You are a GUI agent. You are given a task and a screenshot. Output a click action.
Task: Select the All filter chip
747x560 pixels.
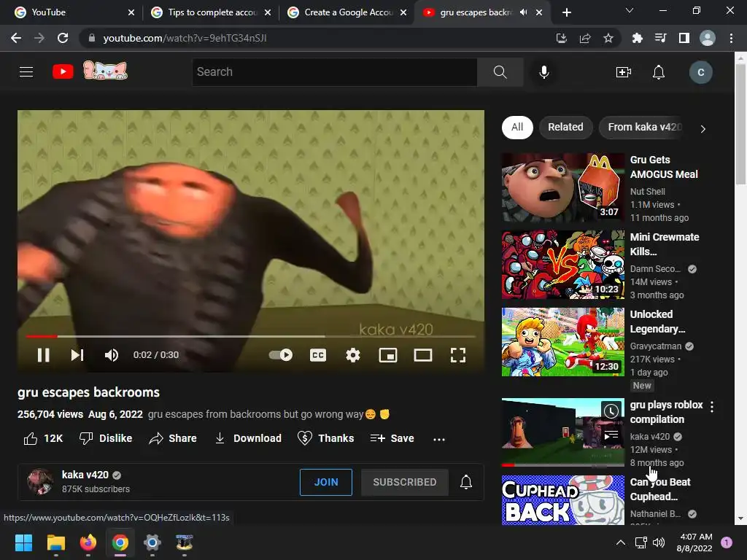click(517, 127)
